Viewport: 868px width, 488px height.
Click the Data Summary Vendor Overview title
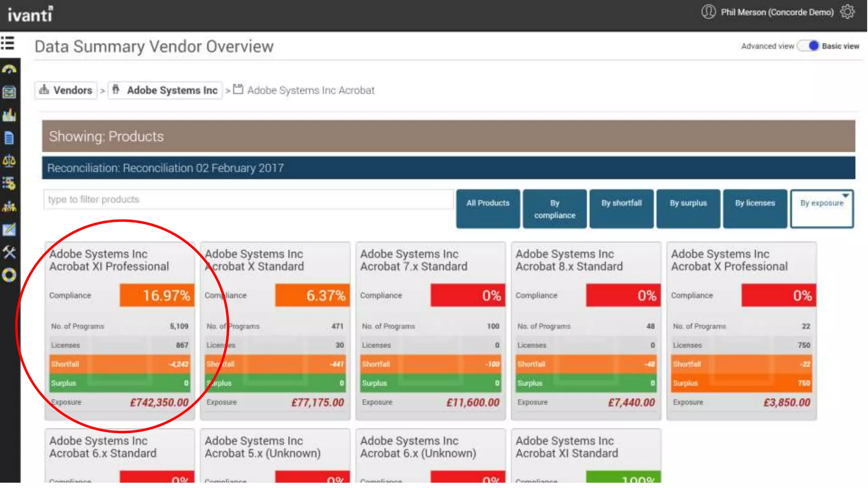154,47
